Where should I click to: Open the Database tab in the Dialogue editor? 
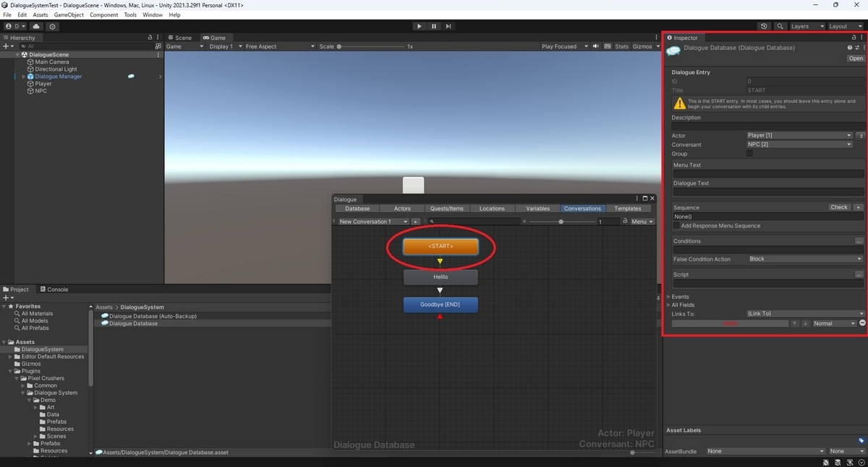(x=357, y=209)
